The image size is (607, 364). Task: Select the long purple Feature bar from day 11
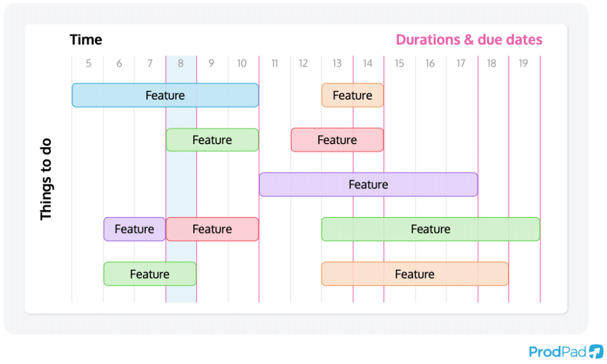click(368, 184)
